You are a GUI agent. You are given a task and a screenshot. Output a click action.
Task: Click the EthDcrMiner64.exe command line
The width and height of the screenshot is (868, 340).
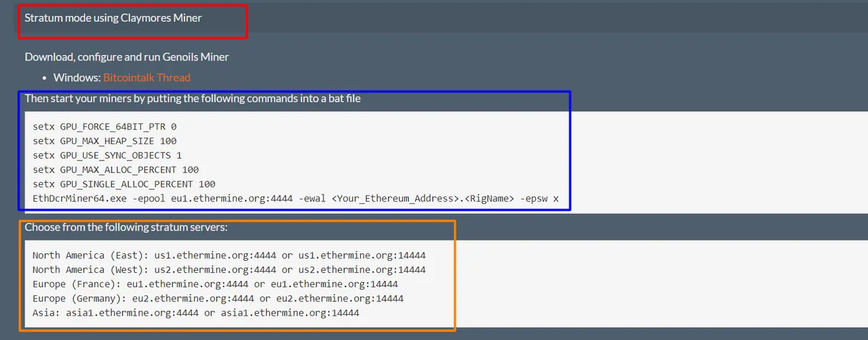[296, 198]
